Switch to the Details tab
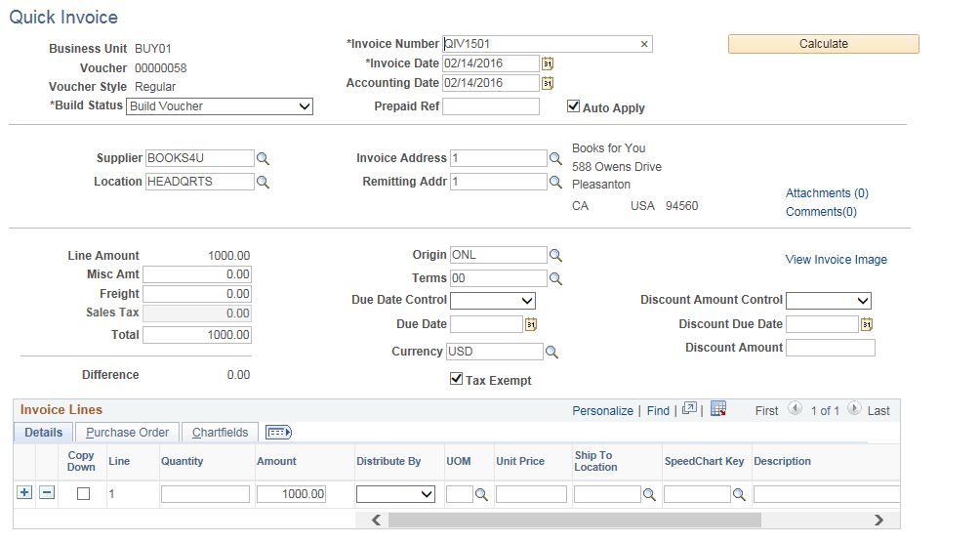The width and height of the screenshot is (980, 543). [44, 433]
